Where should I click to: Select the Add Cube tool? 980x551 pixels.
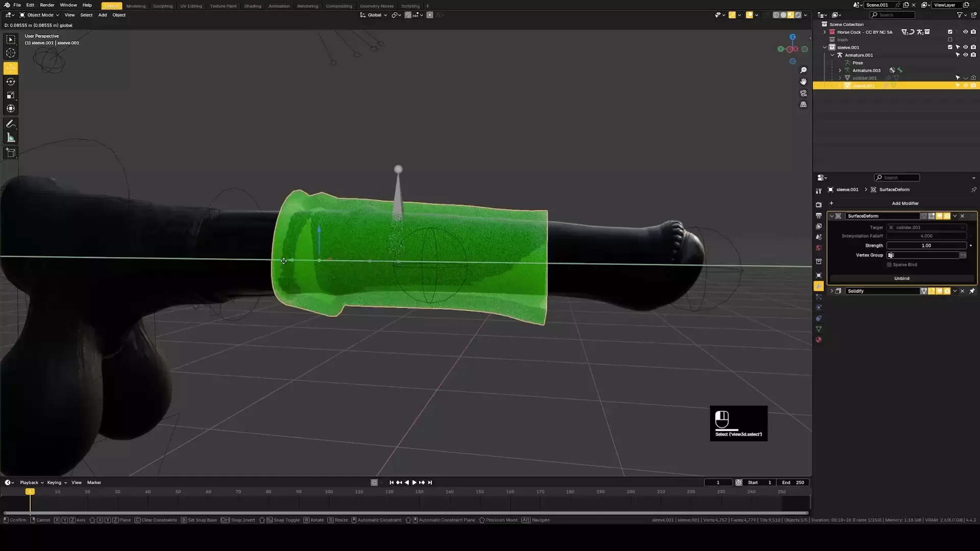tap(10, 153)
